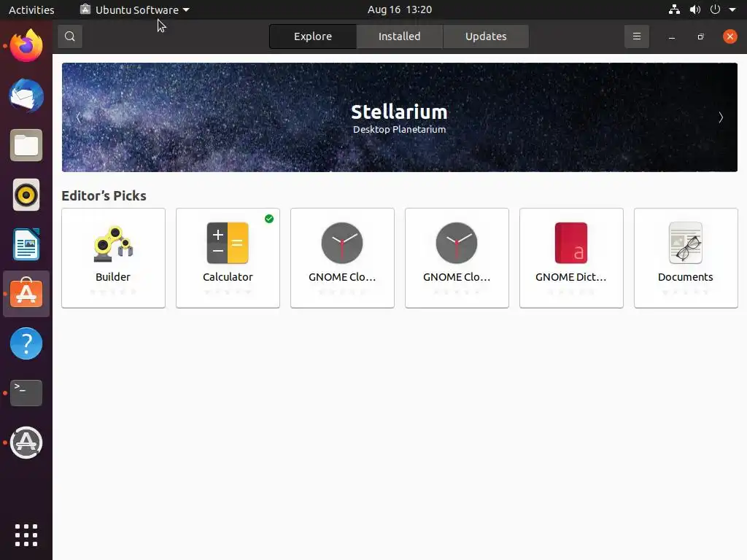The width and height of the screenshot is (747, 560).
Task: Click the Stellarium title text
Action: (x=399, y=112)
